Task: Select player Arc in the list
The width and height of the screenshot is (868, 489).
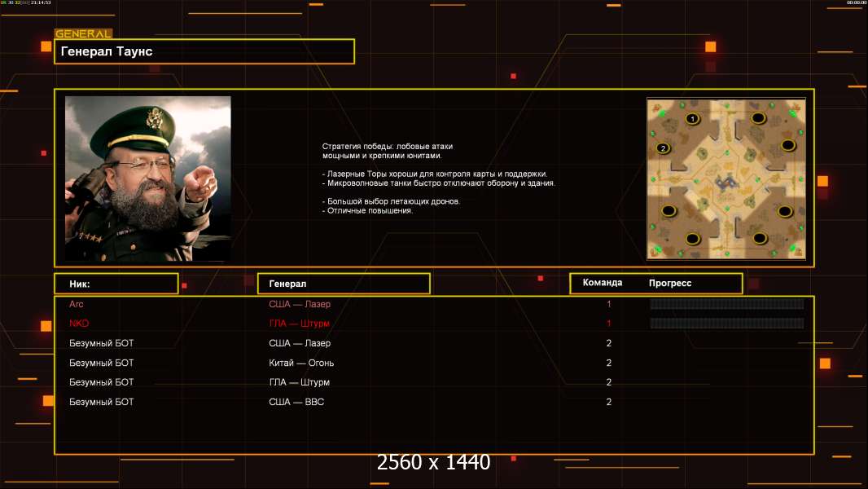Action: point(77,304)
